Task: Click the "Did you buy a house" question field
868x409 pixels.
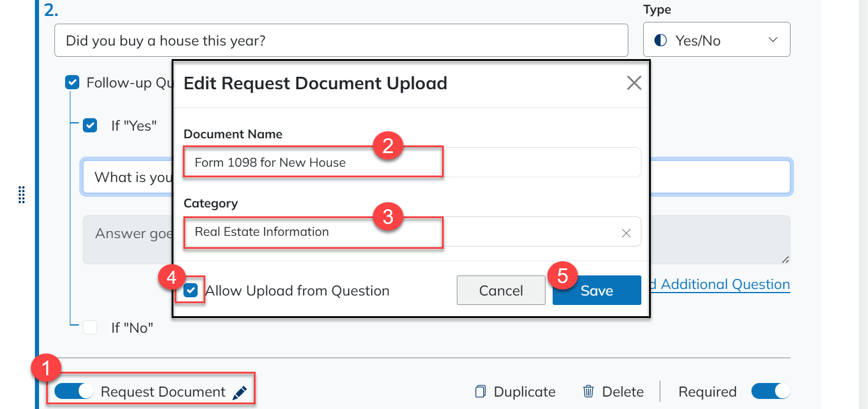Action: (340, 41)
